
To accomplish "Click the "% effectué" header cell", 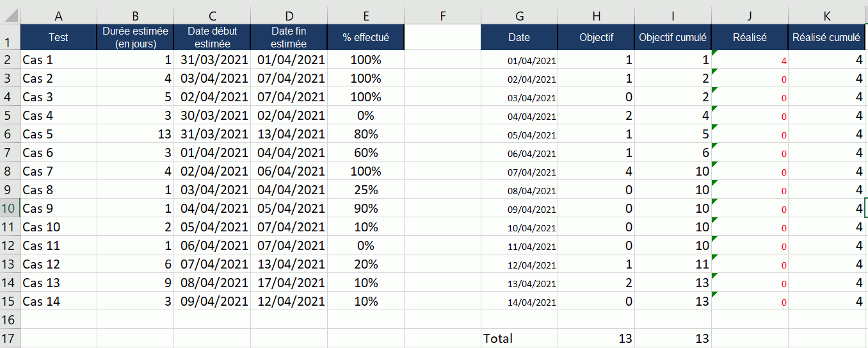I will point(366,37).
